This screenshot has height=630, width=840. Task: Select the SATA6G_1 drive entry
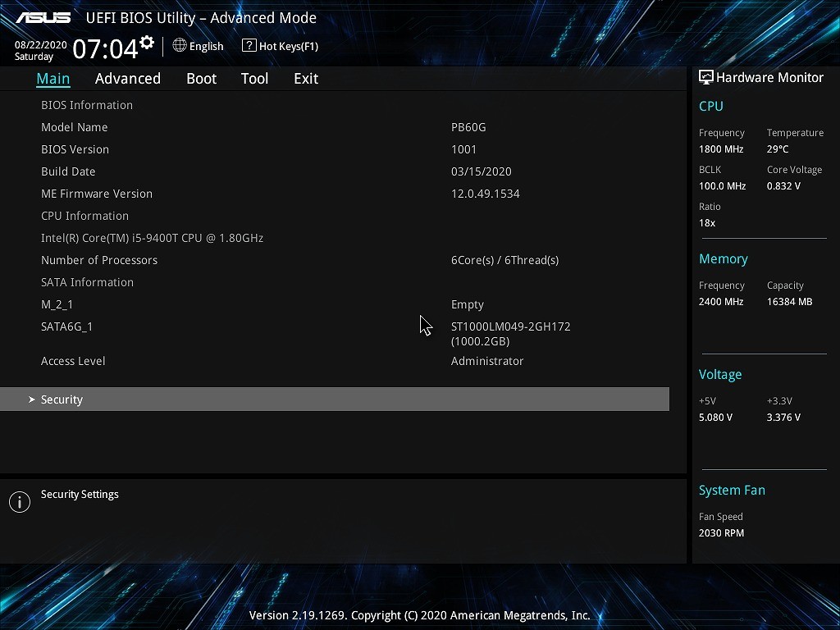click(67, 326)
